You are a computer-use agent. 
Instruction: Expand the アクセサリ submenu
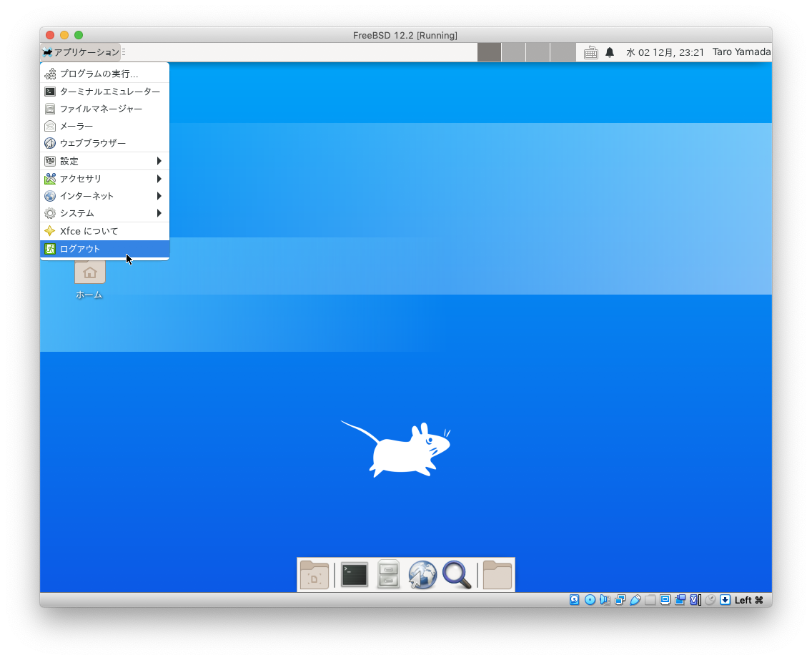104,179
